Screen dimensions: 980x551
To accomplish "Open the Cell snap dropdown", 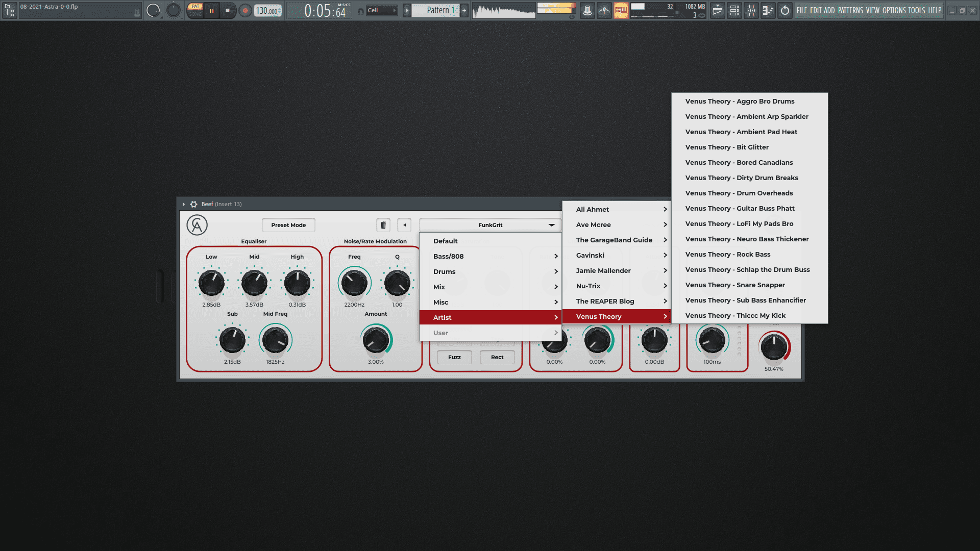I will click(x=382, y=10).
